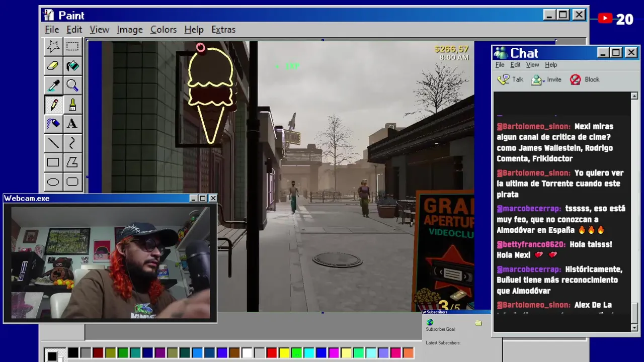Click the Block button label
This screenshot has height=362, width=644.
[592, 79]
